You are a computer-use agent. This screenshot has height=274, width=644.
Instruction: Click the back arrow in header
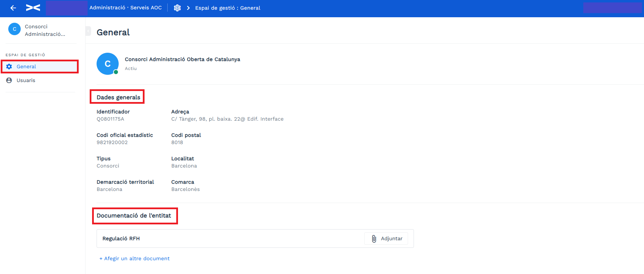13,8
